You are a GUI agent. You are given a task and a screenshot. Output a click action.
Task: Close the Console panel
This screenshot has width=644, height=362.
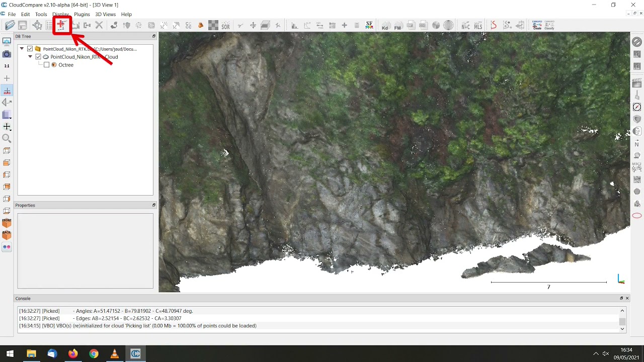point(627,299)
